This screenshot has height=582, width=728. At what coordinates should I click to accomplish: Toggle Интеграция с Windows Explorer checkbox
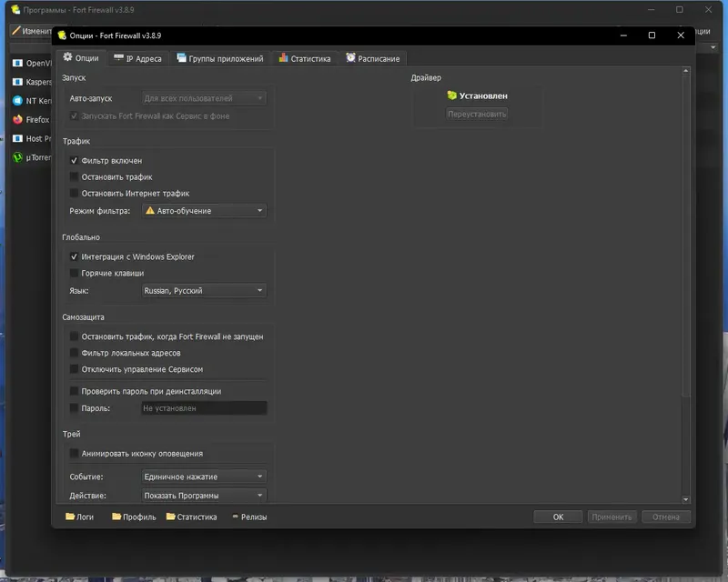click(x=74, y=256)
